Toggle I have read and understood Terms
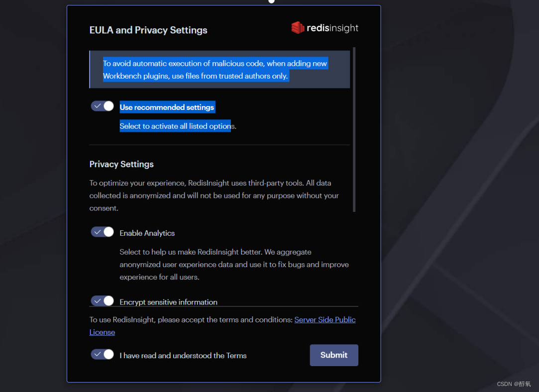539x392 pixels. click(x=102, y=354)
